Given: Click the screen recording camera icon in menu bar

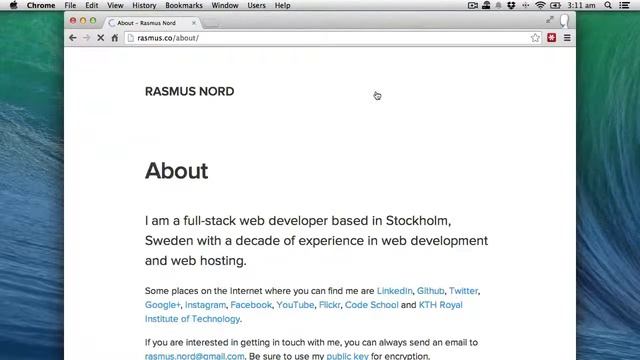Looking at the screenshot, I should coord(473,5).
